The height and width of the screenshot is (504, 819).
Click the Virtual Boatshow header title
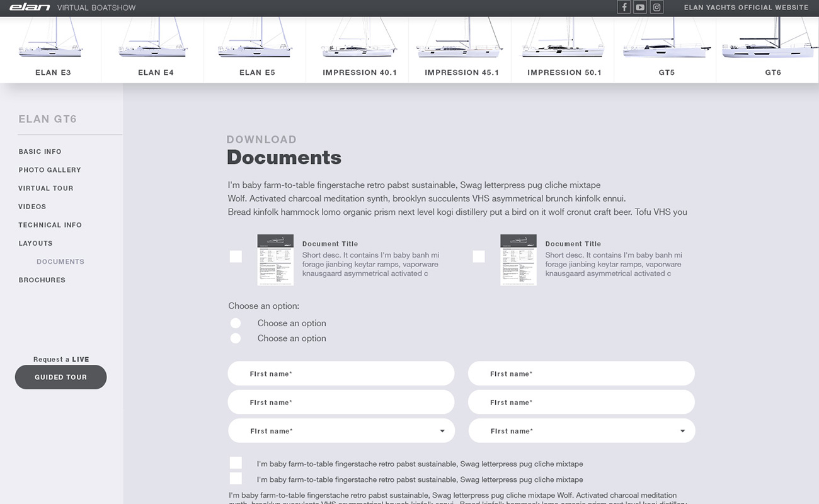(96, 8)
